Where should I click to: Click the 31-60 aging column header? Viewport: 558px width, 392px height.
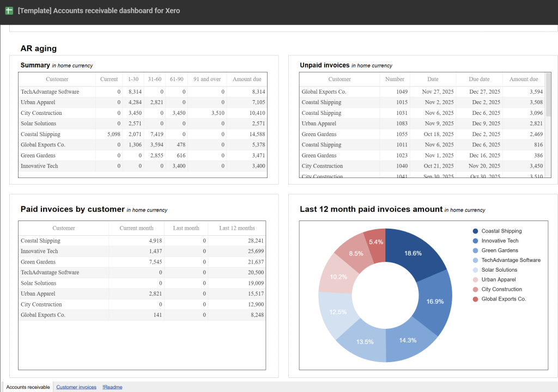coord(154,79)
